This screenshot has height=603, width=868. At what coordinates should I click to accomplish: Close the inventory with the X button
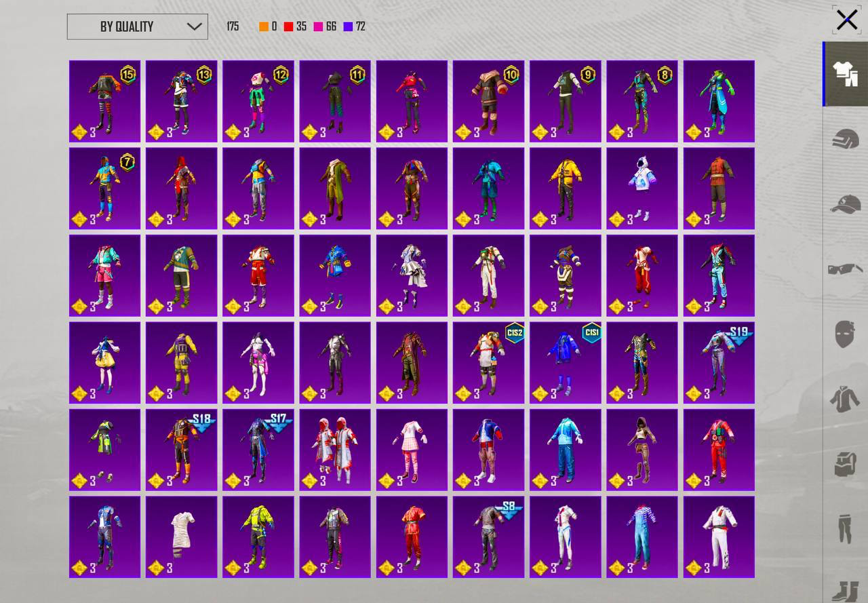pyautogui.click(x=846, y=20)
